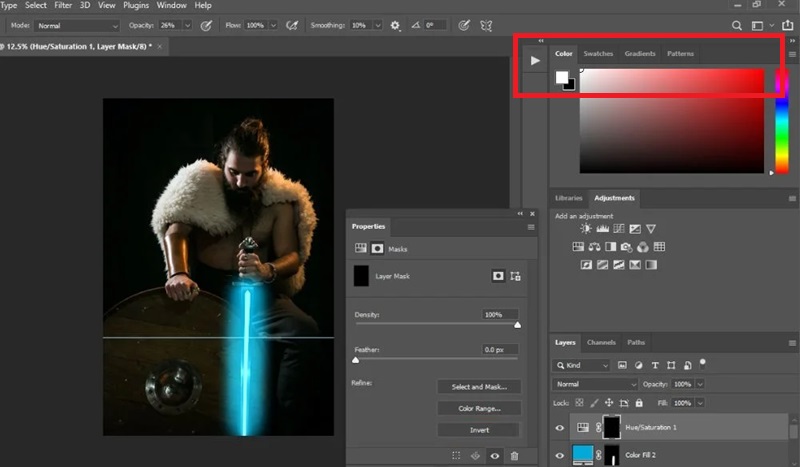Viewport: 800px width, 467px height.
Task: Add a Vibrance adjustment
Action: [x=651, y=229]
